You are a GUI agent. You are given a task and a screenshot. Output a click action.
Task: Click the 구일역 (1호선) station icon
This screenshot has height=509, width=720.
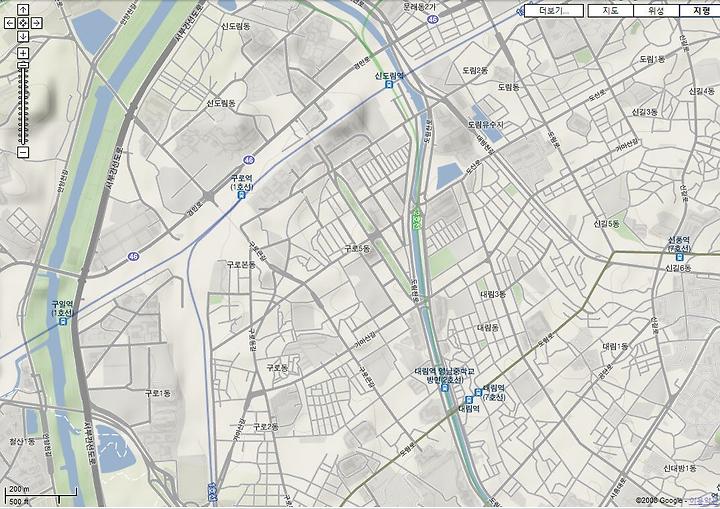pyautogui.click(x=62, y=322)
